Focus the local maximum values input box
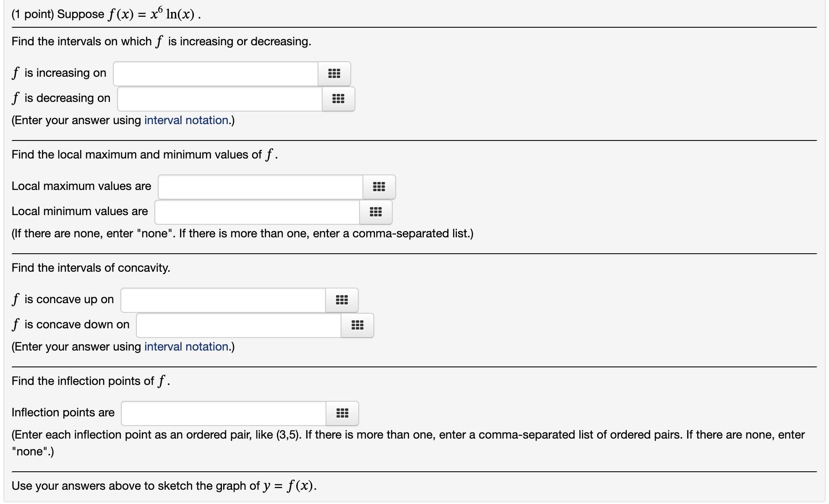This screenshot has height=504, width=829. pos(259,187)
